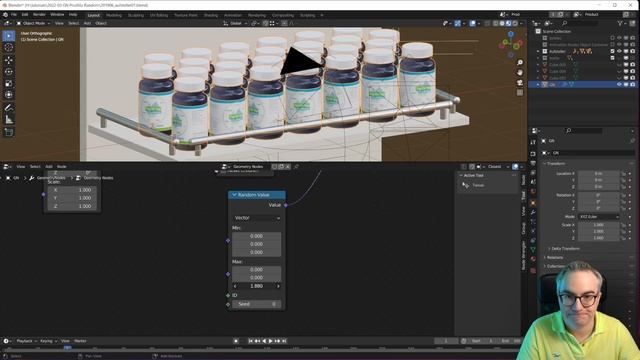
Task: Click the Scale X 1.000 field in left node
Action: (72, 190)
